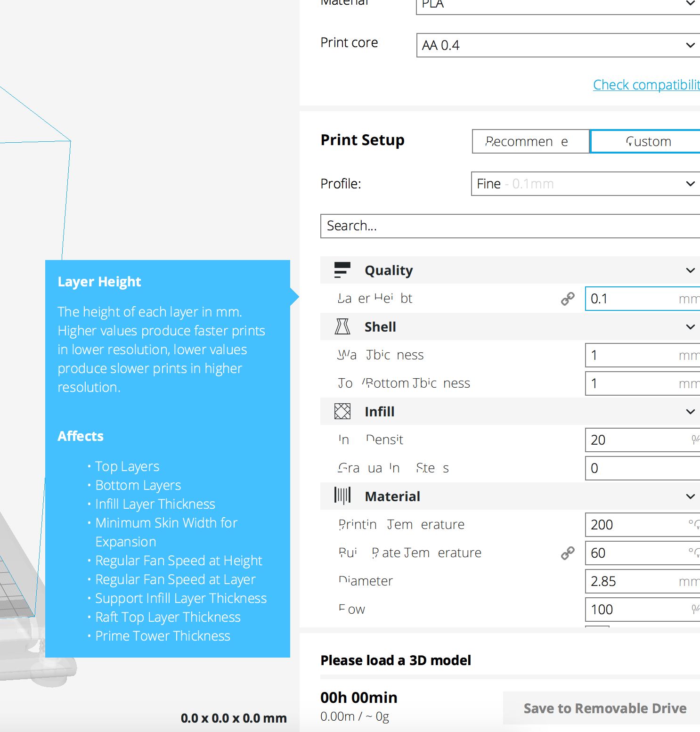The width and height of the screenshot is (700, 732).
Task: Click 'Prime Tower Thickness' entry
Action: [x=163, y=636]
